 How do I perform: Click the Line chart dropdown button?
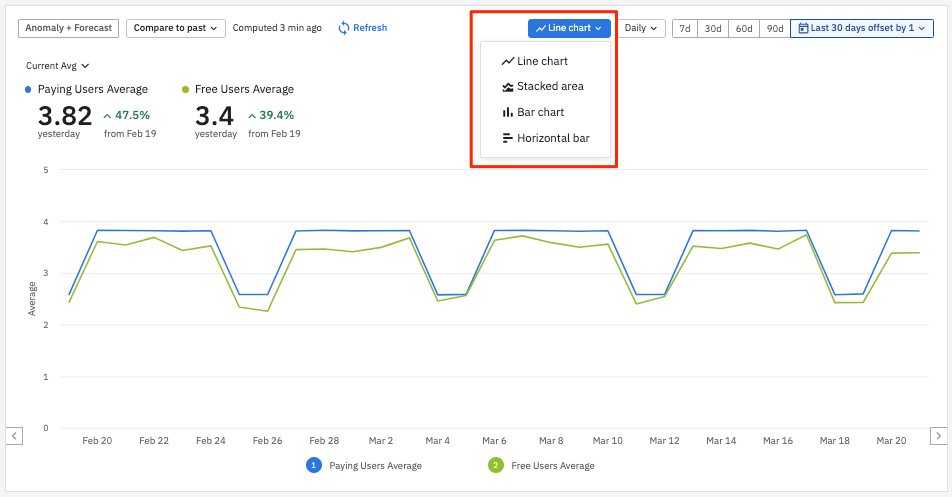point(569,28)
